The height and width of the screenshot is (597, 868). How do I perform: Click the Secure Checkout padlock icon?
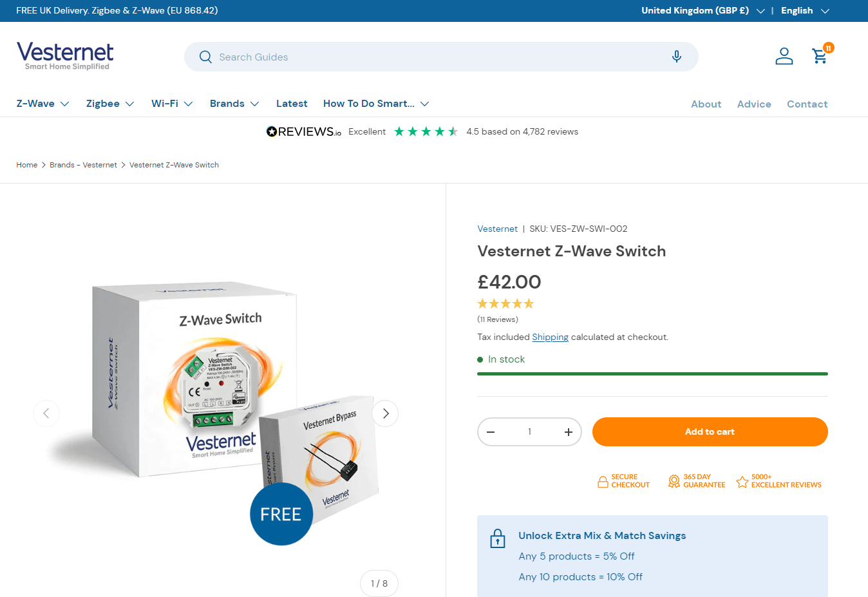(603, 480)
